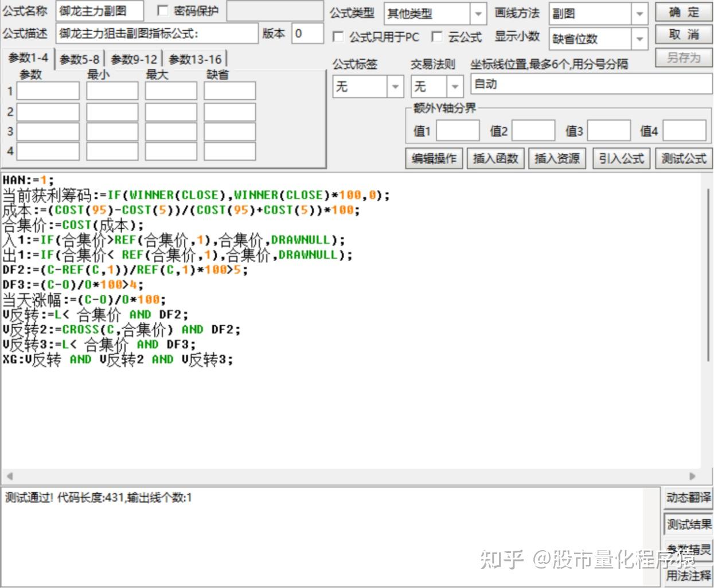The width and height of the screenshot is (714, 588).
Task: Enable the 公式只用于PC checkbox
Action: [338, 37]
